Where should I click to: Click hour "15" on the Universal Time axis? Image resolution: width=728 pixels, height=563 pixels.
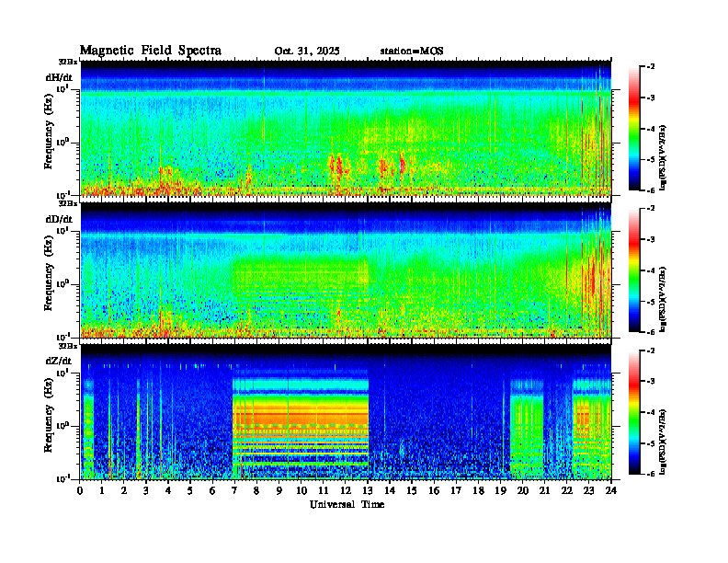[x=412, y=491]
